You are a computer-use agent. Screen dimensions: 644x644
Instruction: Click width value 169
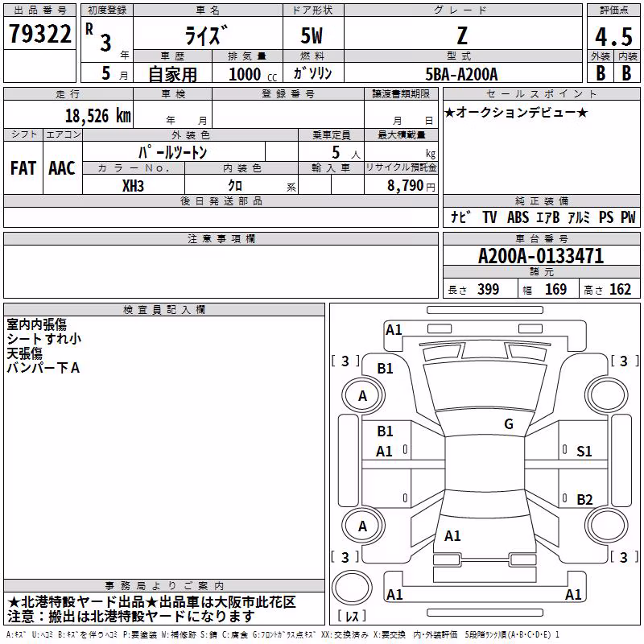(555, 289)
